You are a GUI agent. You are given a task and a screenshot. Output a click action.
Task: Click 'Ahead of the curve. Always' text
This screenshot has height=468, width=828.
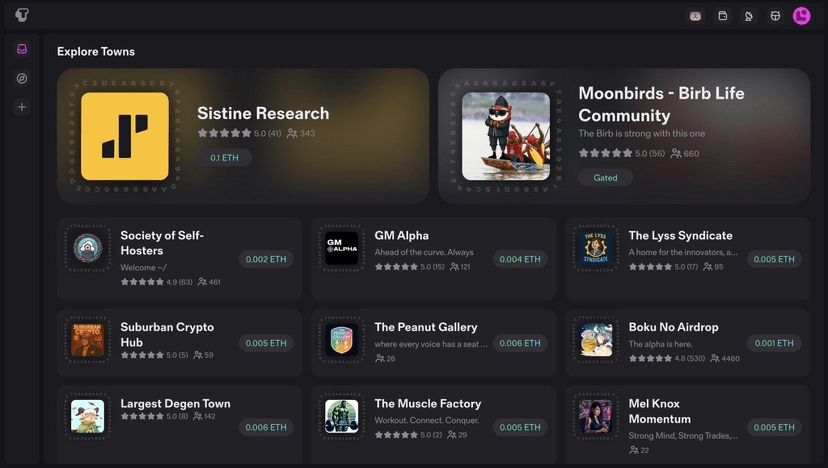coord(424,252)
